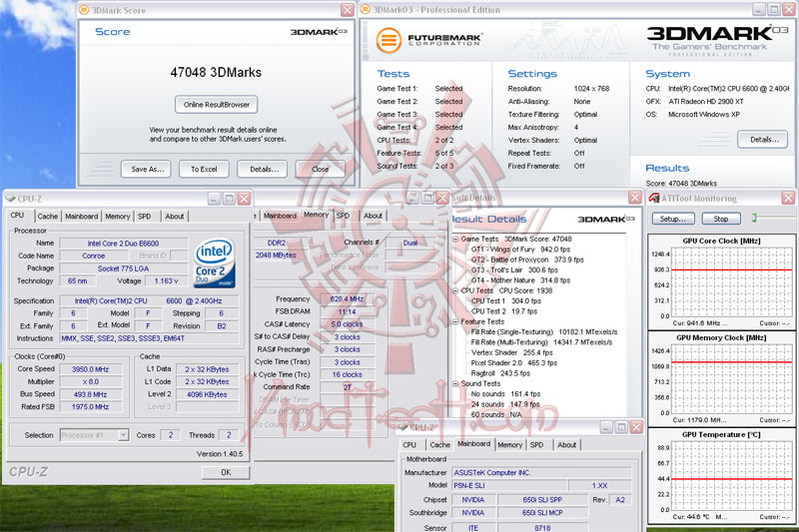The height and width of the screenshot is (532, 799).
Task: Open SPD tab in left CPU-Z
Action: point(145,217)
